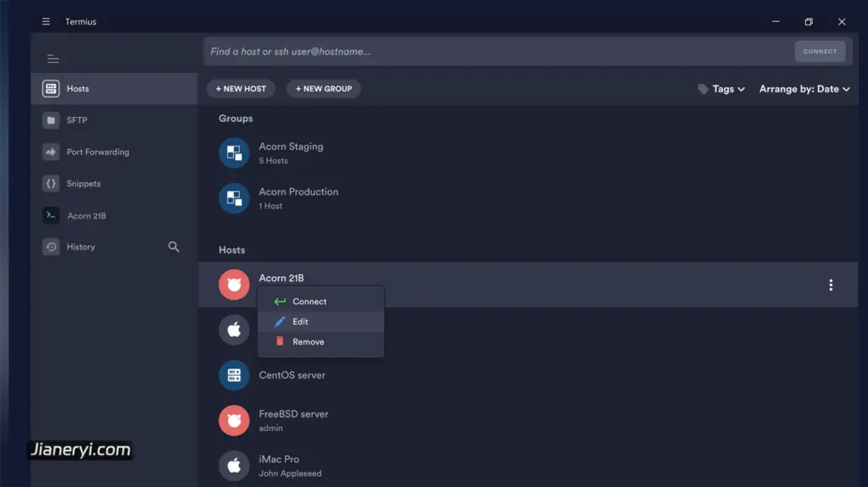Select the FreeBSD server host name

[x=294, y=414]
